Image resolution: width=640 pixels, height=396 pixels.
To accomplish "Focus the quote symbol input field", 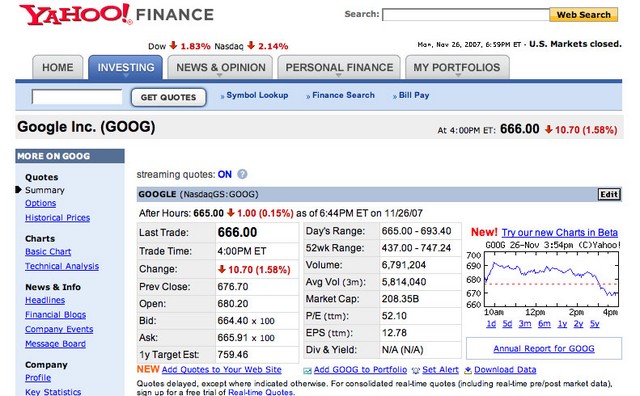I will pyautogui.click(x=77, y=97).
